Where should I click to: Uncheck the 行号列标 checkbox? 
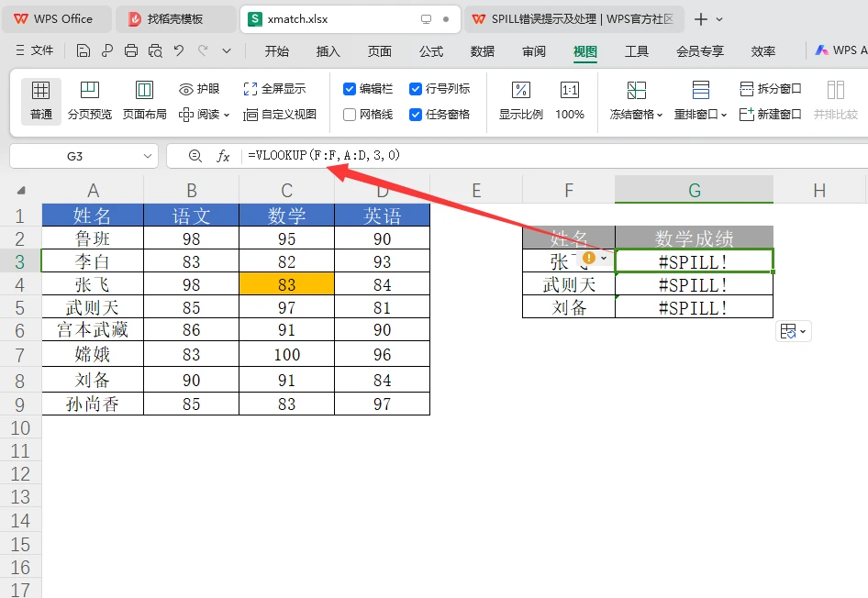point(415,89)
